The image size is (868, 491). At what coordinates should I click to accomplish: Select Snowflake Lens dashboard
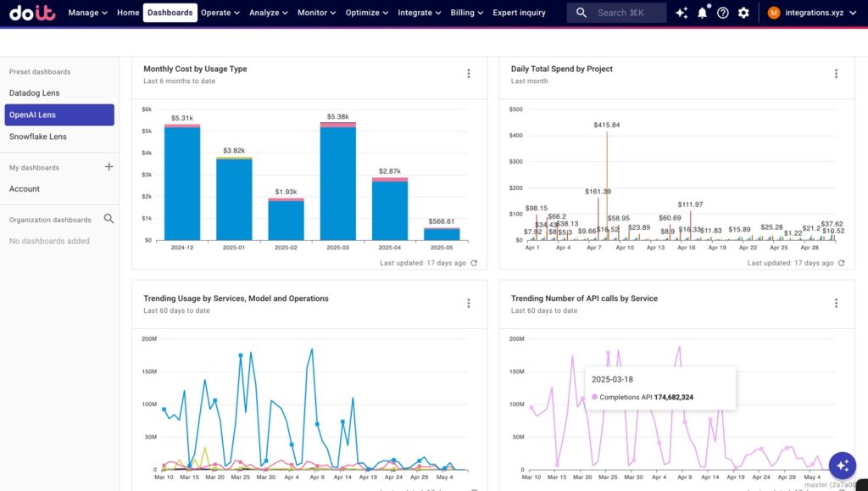38,137
